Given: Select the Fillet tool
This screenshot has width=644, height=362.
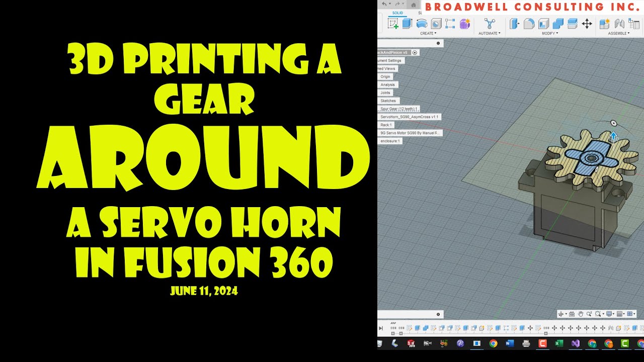Looking at the screenshot, I should click(x=529, y=24).
